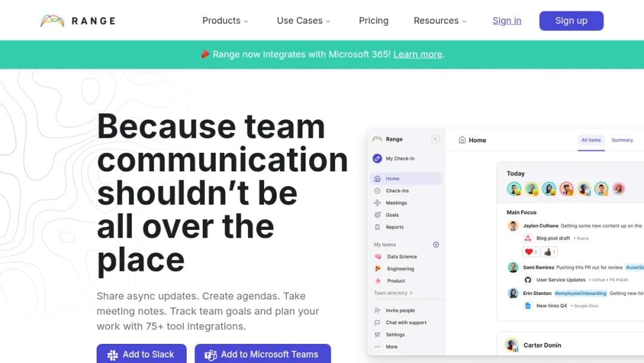Click Jaylon Culhane's avatar in Main Focus

point(513,226)
